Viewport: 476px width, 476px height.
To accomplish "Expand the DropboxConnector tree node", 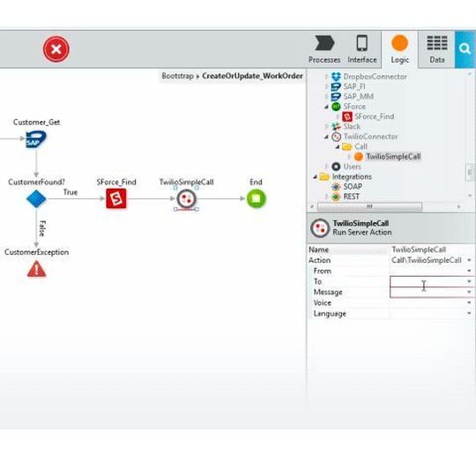I will click(x=327, y=77).
